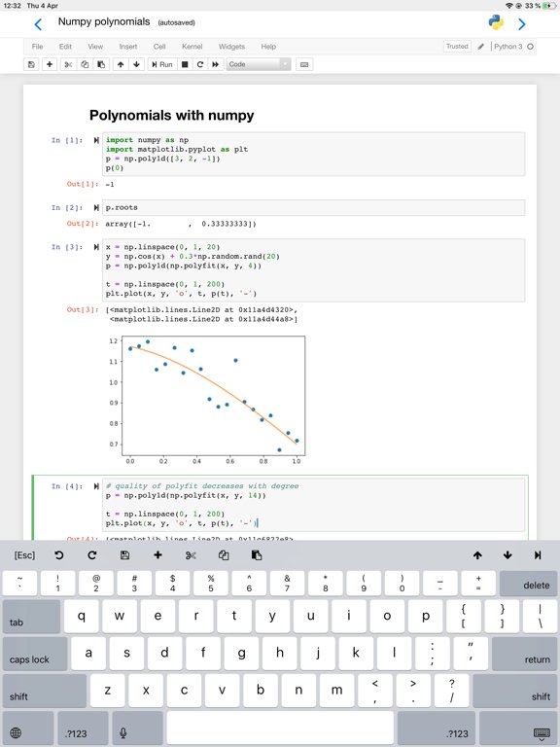Run cell from keyboard accessory bar
Image resolution: width=560 pixels, height=747 pixels.
click(x=538, y=555)
